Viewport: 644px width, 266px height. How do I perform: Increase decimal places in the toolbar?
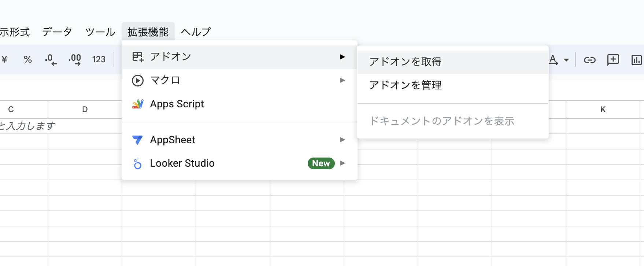pyautogui.click(x=75, y=59)
